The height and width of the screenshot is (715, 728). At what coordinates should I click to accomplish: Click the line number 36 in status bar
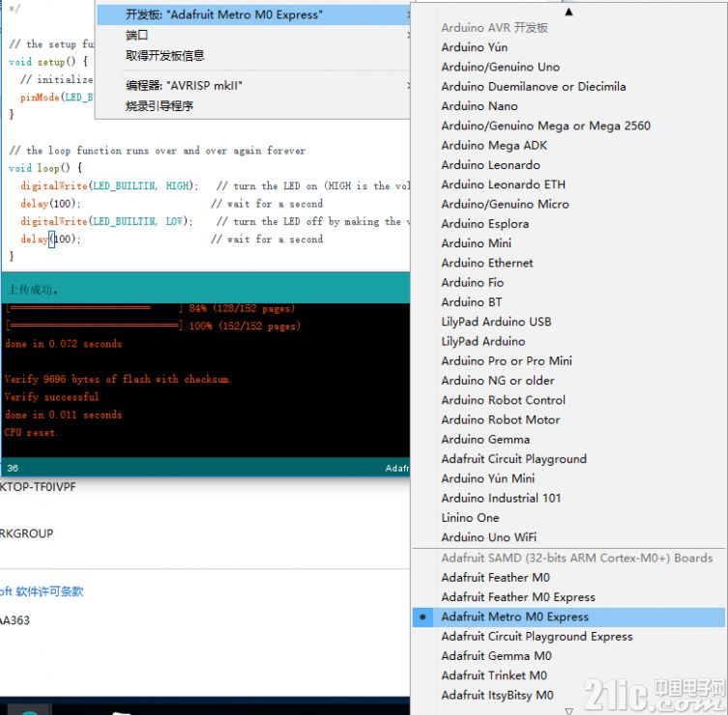point(13,469)
